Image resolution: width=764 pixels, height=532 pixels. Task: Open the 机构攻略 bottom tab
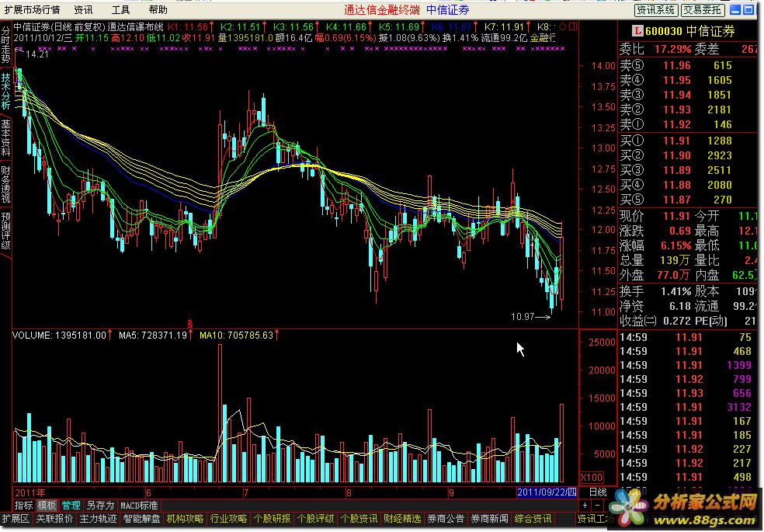185,520
